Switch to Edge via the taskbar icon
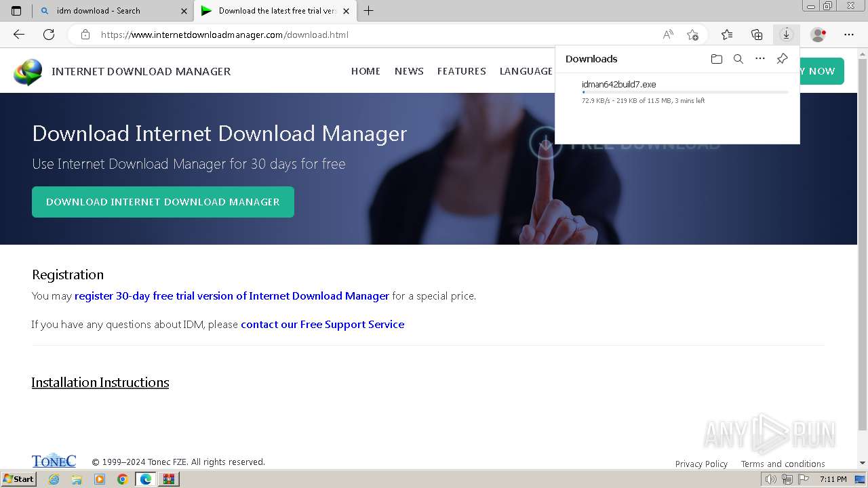This screenshot has width=868, height=488. point(146,479)
